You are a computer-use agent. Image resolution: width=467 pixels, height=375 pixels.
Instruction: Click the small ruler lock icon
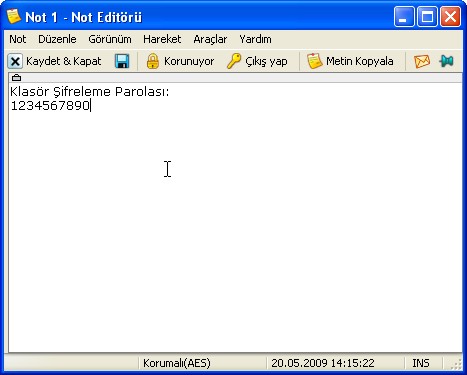pos(16,78)
